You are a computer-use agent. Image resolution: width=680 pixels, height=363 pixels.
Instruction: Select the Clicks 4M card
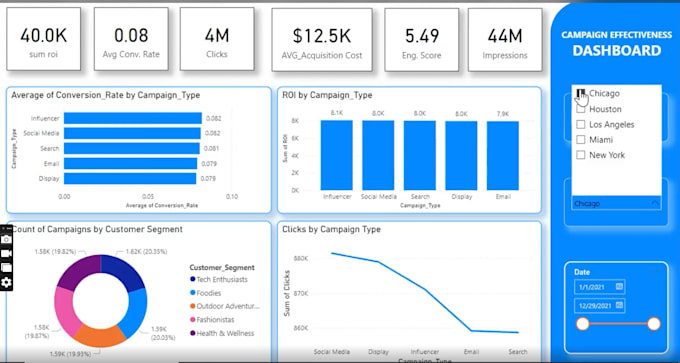click(217, 39)
